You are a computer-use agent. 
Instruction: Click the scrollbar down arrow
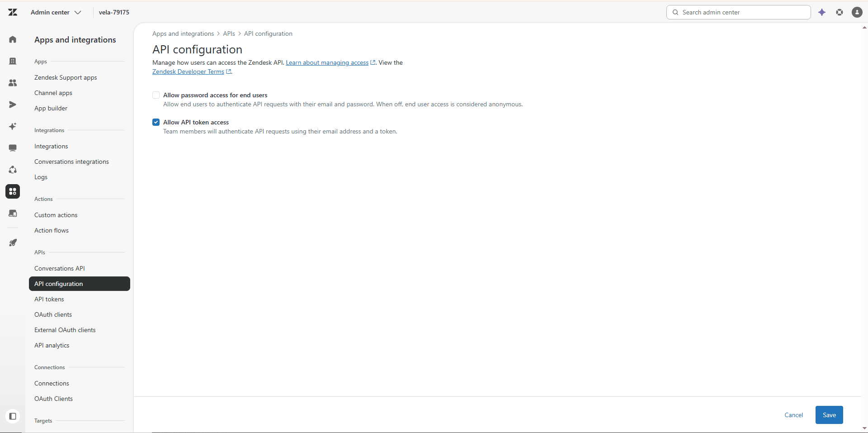864,428
